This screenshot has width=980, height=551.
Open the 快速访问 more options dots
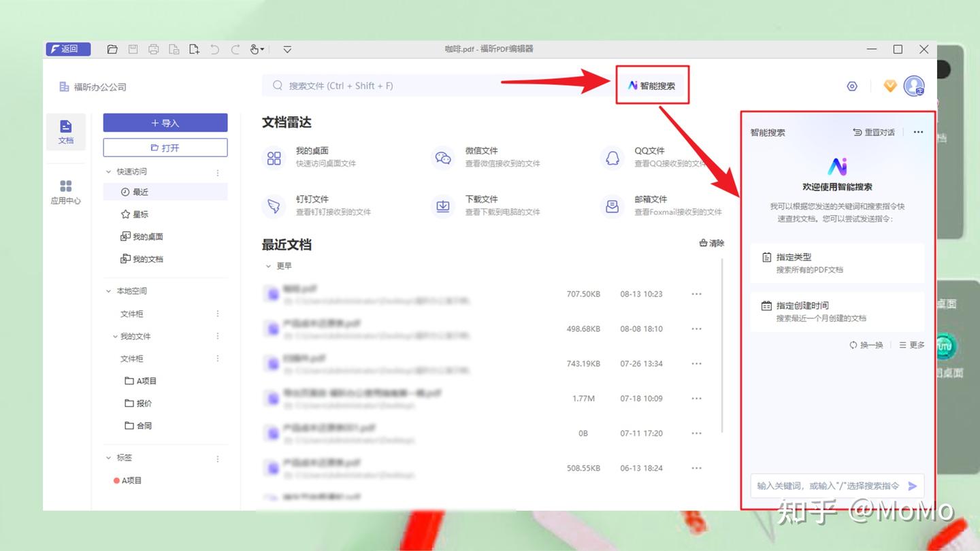(x=218, y=173)
